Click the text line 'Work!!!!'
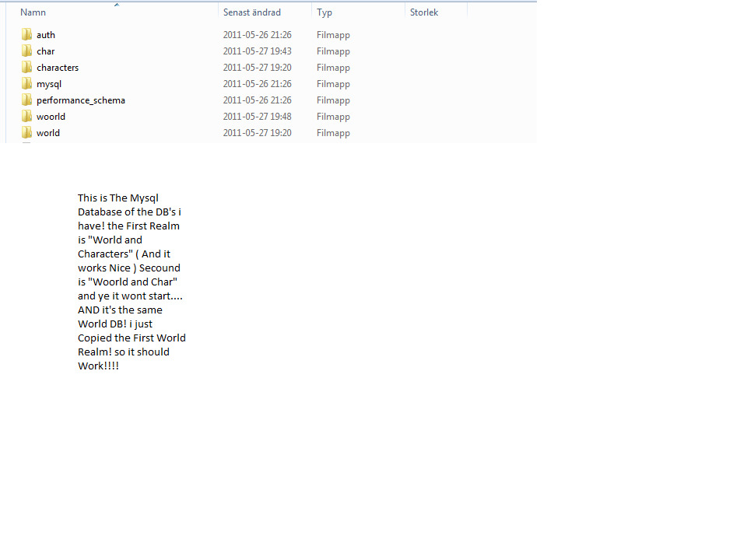747x560 pixels. tap(98, 366)
